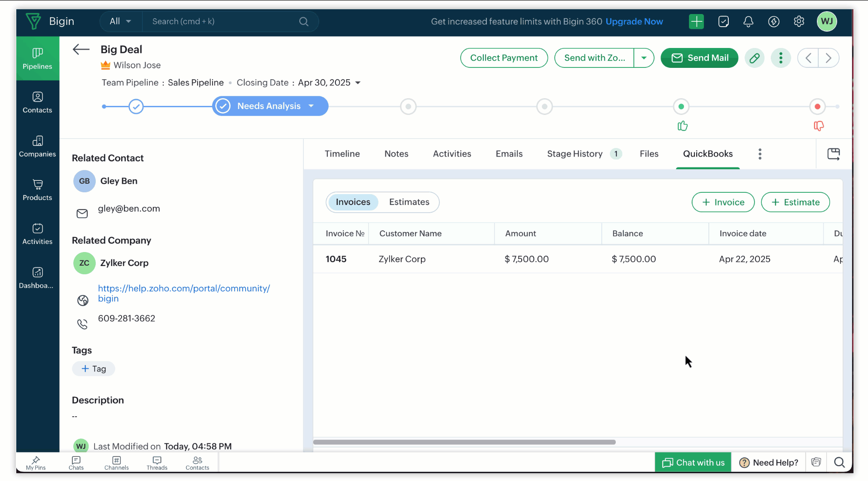Click Need Help? button
The image size is (868, 481).
[769, 462]
